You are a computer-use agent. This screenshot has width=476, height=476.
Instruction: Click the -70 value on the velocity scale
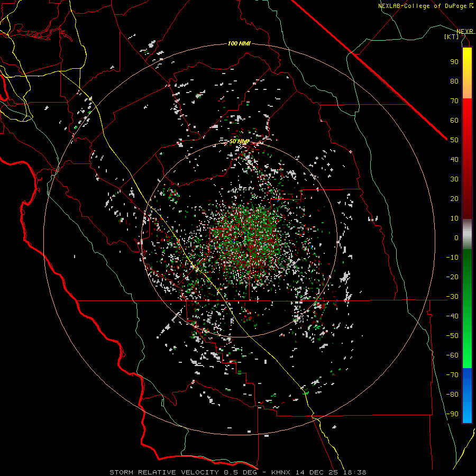452,375
